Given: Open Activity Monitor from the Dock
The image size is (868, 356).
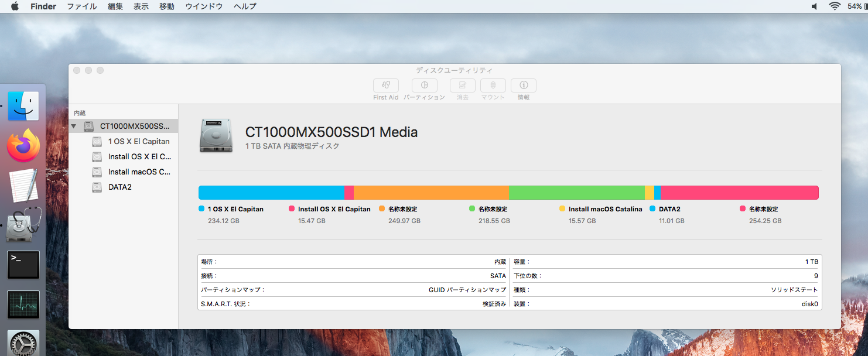Looking at the screenshot, I should tap(23, 304).
